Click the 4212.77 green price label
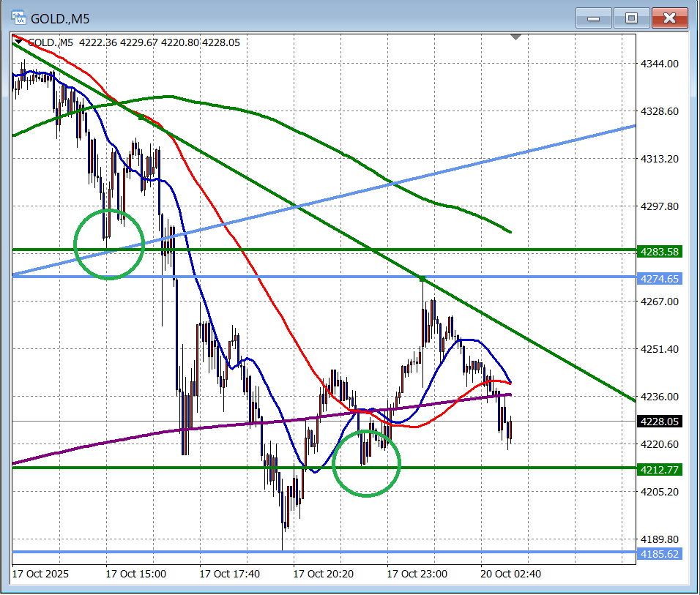 (660, 468)
